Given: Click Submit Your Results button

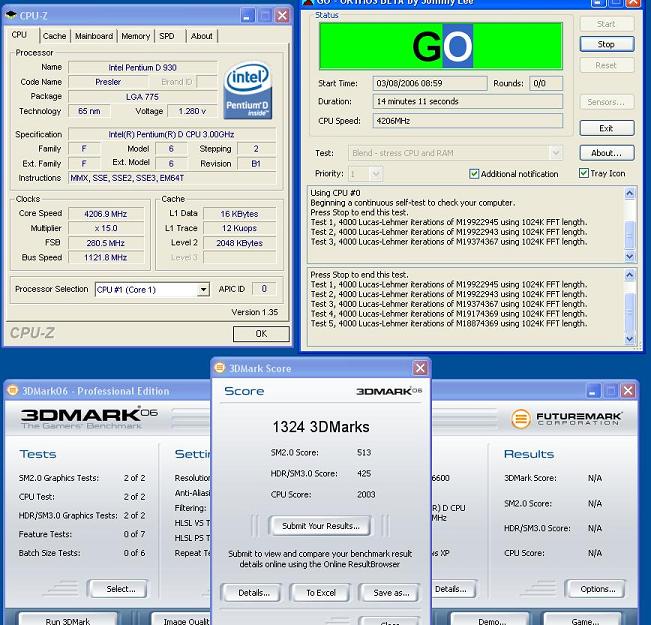Looking at the screenshot, I should (320, 526).
